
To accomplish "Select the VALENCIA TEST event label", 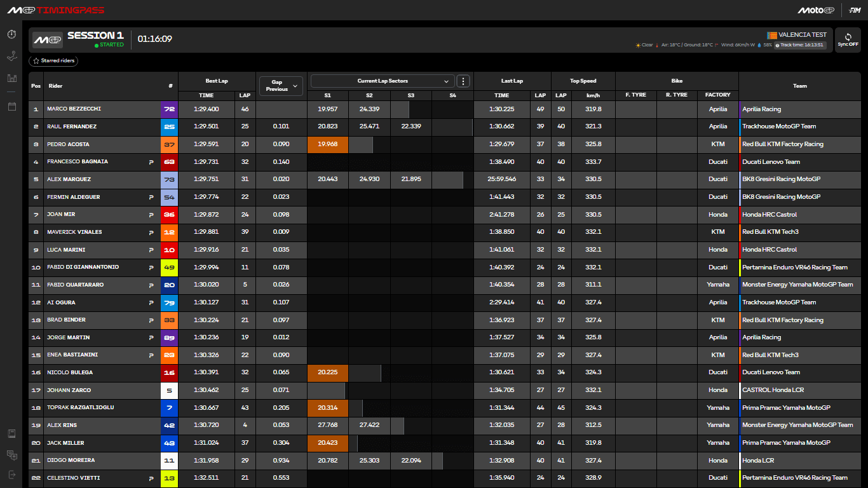I will point(800,35).
